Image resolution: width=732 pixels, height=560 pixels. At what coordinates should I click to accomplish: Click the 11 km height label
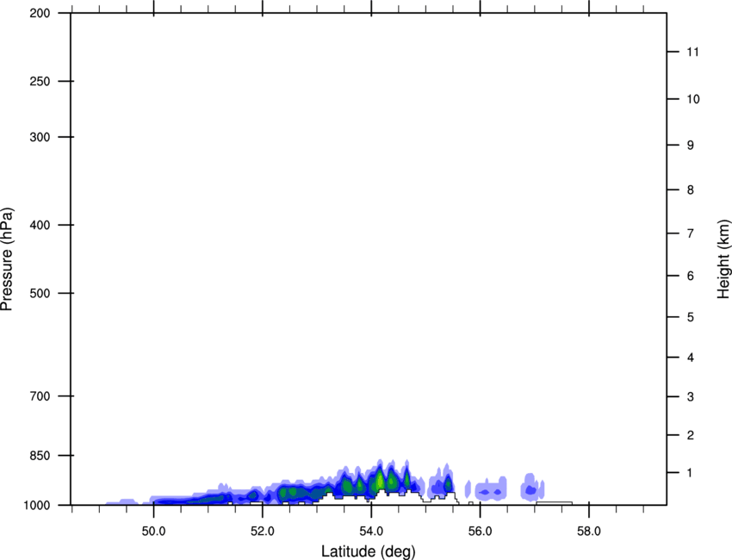(x=692, y=52)
